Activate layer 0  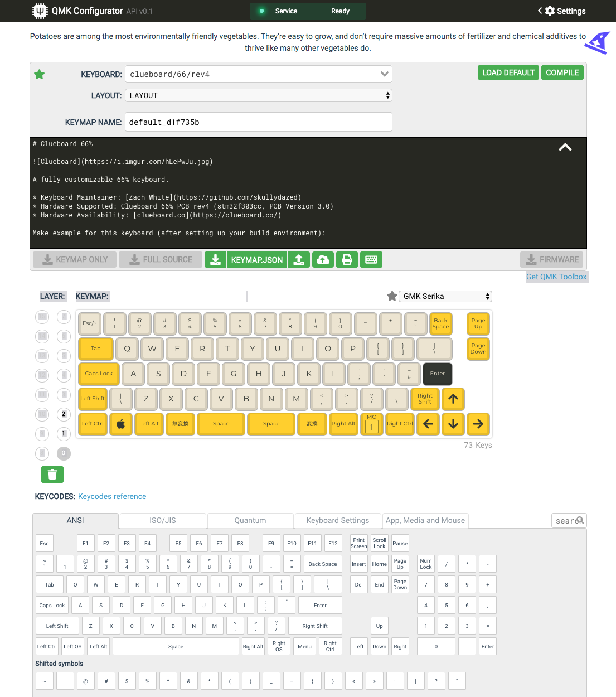click(x=63, y=453)
